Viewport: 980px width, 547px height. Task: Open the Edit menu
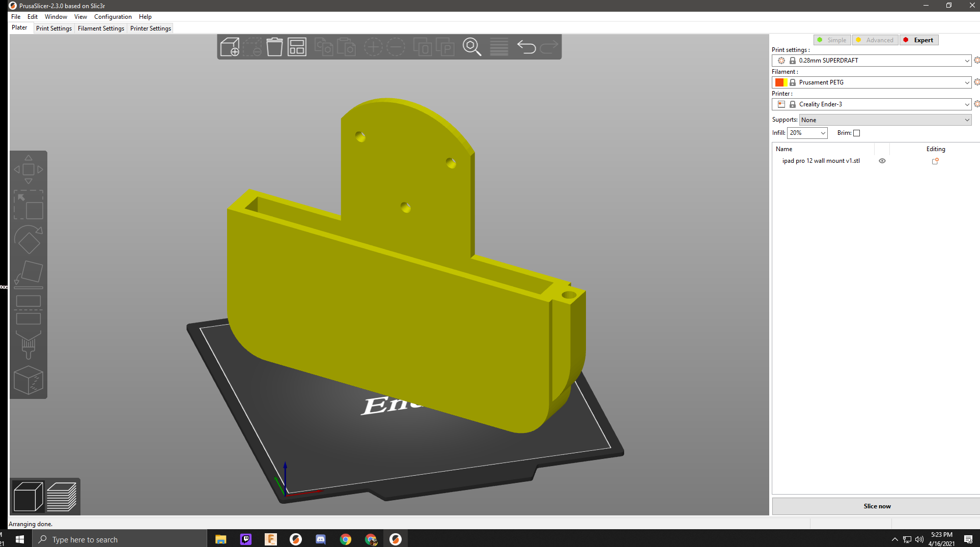(x=33, y=17)
